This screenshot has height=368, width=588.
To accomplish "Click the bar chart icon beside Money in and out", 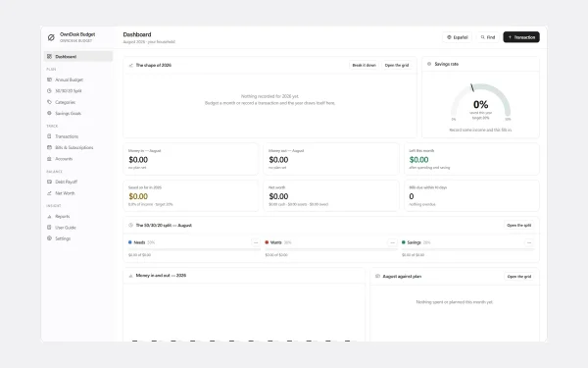I will tap(131, 276).
